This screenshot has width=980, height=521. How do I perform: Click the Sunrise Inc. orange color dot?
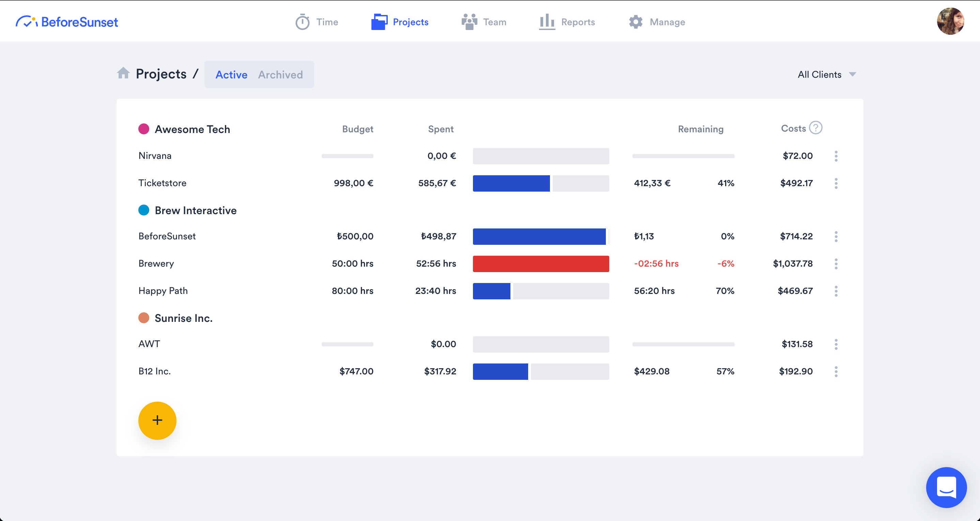click(x=143, y=318)
